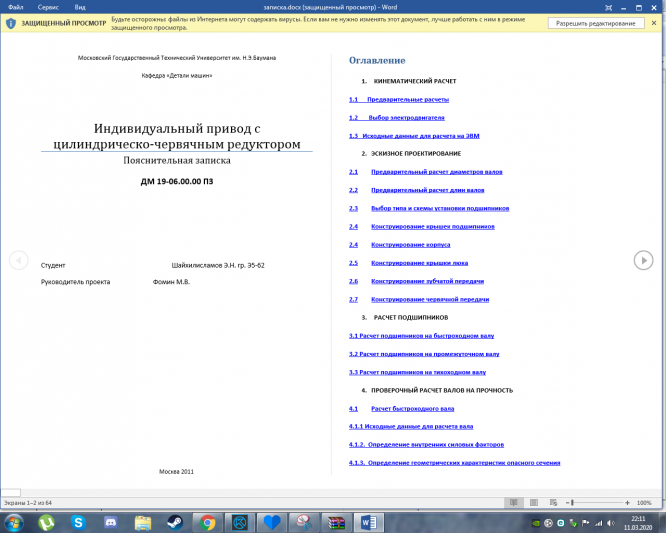Click heading 1. КИНЕМАТИЧЕСКИЙ РАСЧЕТ

(409, 81)
